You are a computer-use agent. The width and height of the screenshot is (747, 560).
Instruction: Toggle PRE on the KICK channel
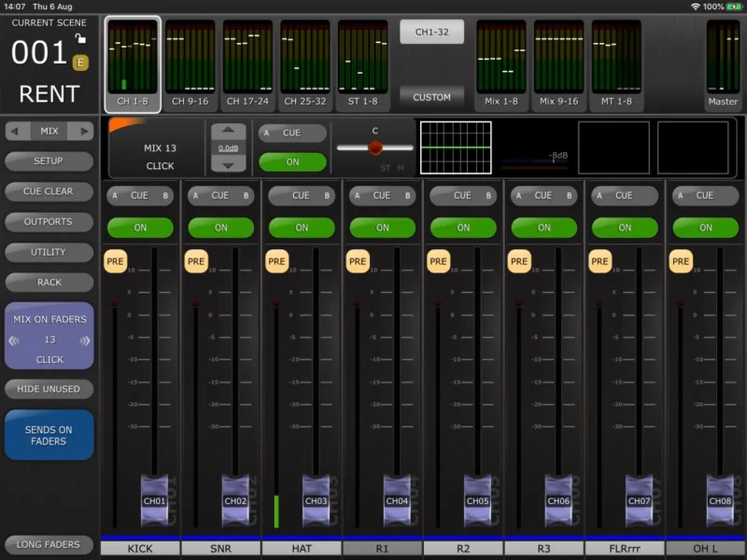click(115, 261)
